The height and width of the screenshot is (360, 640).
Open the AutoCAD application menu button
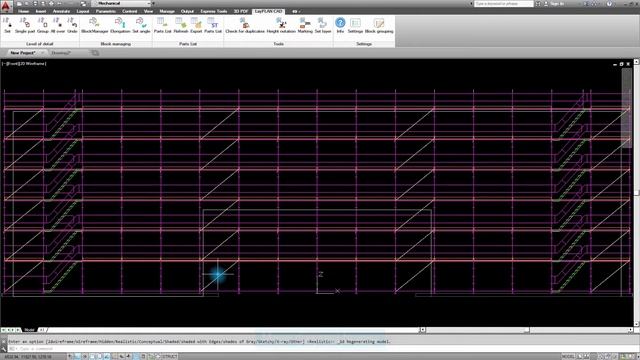click(6, 7)
